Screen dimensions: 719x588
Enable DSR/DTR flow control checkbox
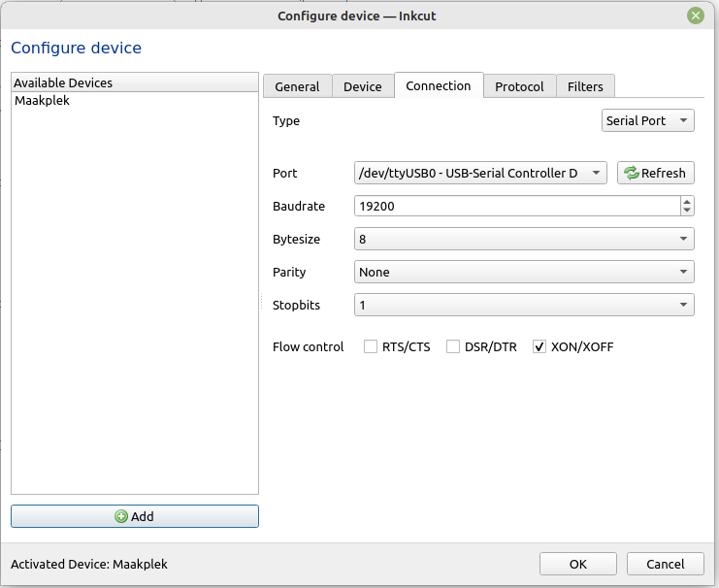point(453,346)
